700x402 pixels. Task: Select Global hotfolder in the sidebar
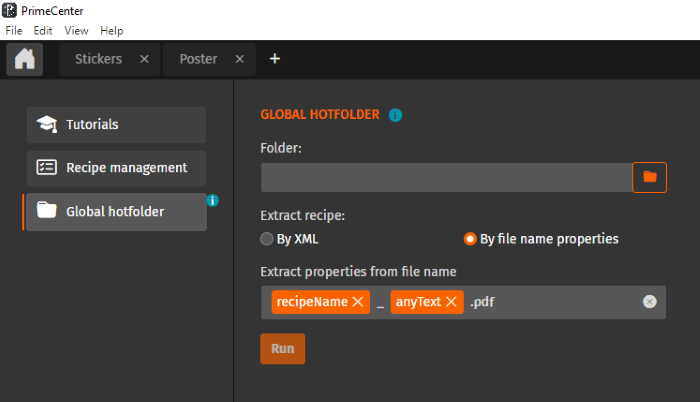coord(117,212)
